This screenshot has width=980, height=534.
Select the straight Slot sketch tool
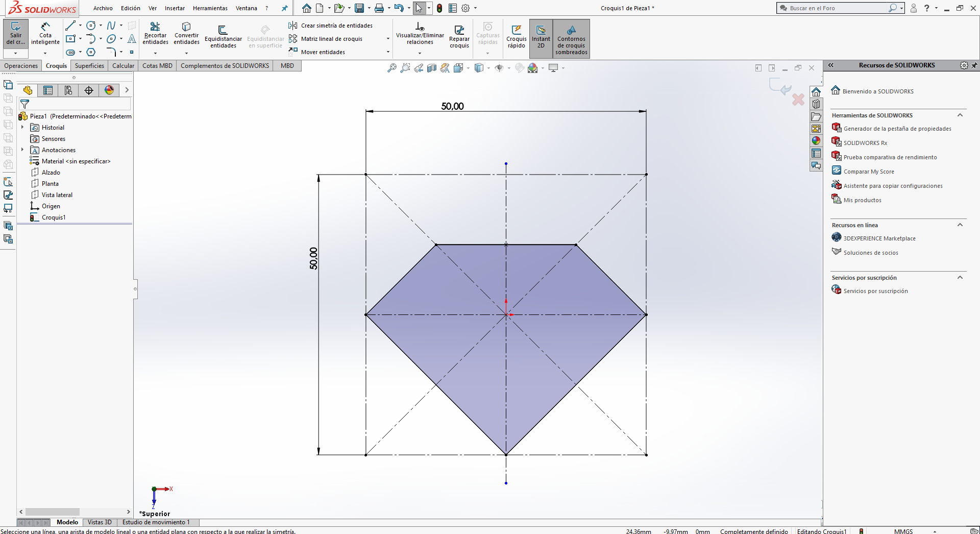click(71, 52)
